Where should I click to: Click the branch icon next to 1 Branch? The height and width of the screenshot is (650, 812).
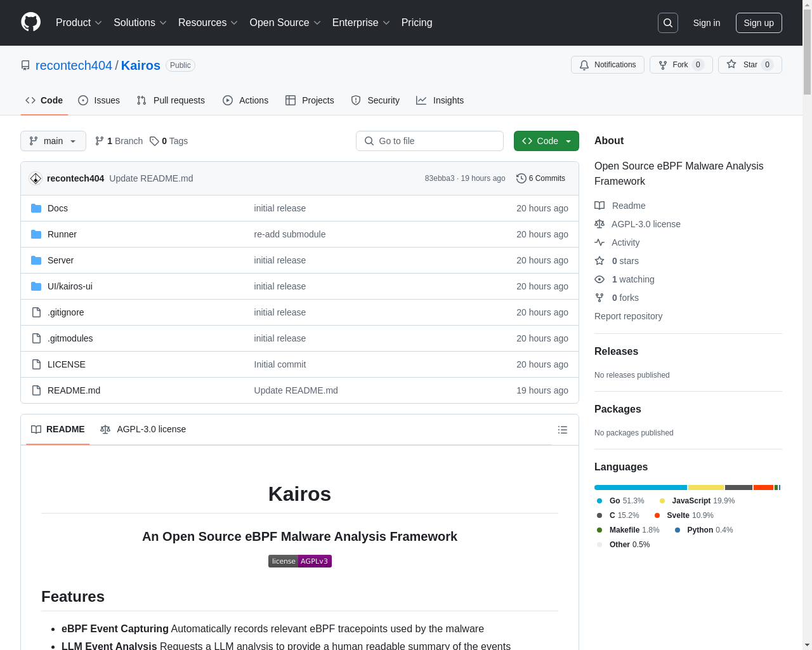pos(100,141)
